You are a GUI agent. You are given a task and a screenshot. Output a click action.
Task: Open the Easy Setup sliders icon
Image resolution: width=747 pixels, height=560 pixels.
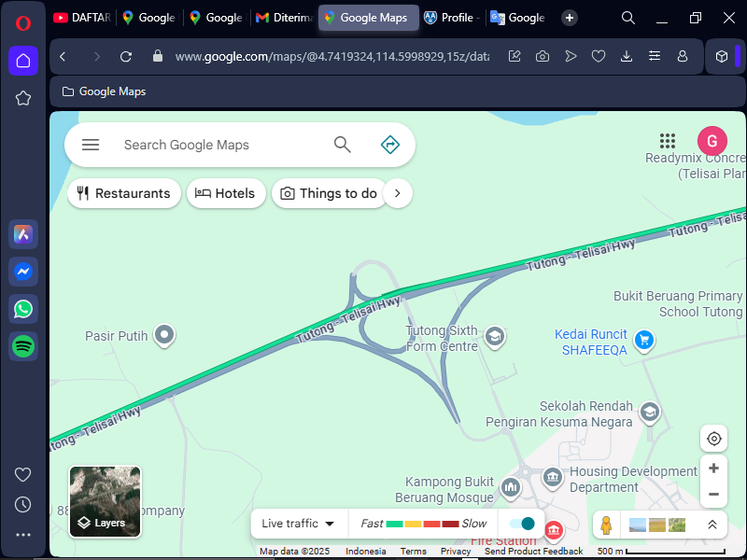point(655,57)
